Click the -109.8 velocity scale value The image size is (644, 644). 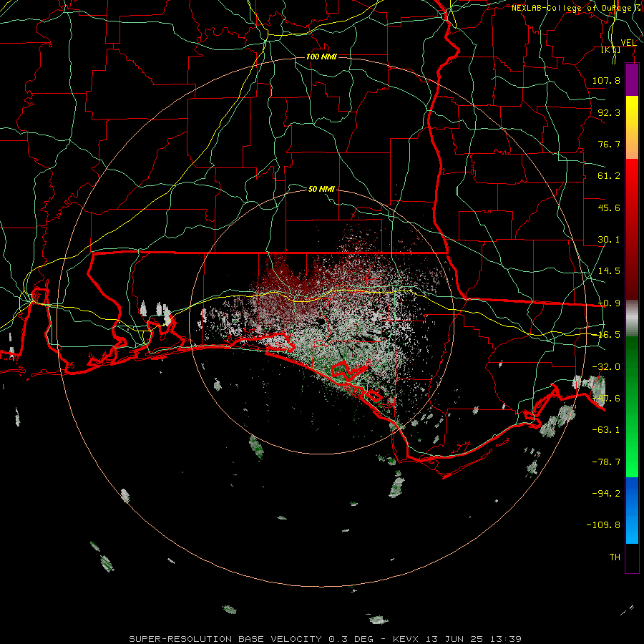[603, 525]
